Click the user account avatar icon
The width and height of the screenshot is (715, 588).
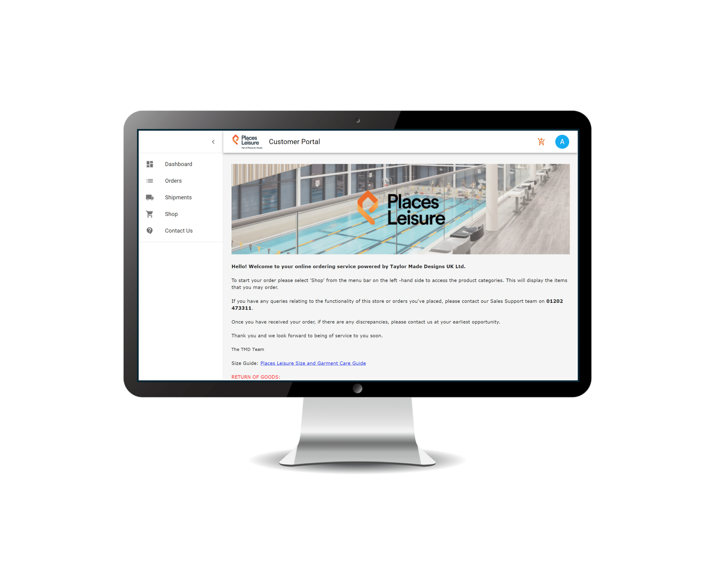pyautogui.click(x=563, y=141)
